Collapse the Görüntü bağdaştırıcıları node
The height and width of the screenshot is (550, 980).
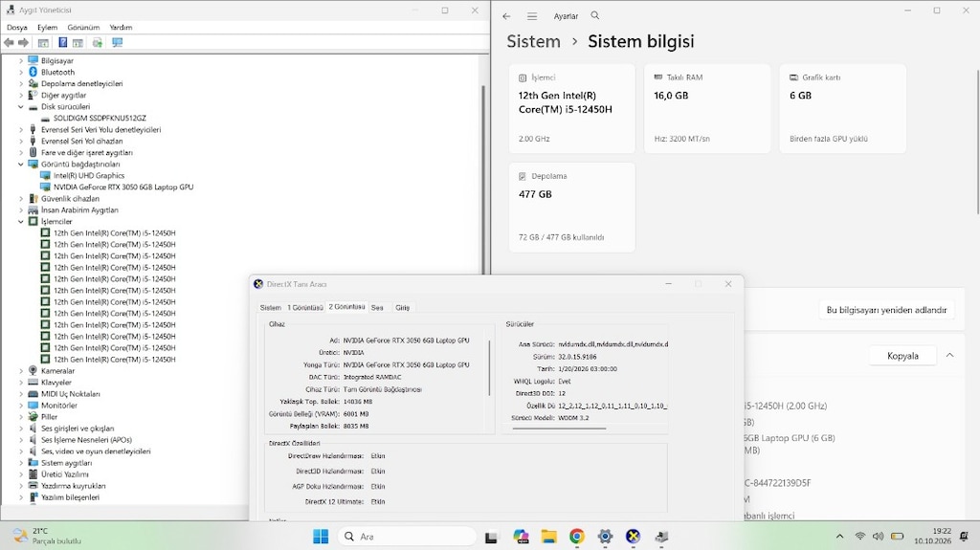pyautogui.click(x=21, y=165)
